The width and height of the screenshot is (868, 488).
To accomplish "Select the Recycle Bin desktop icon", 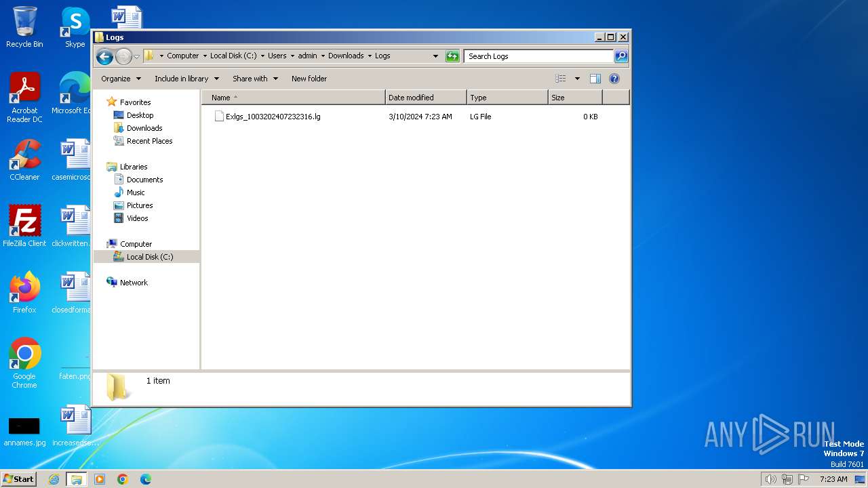I will point(24,27).
